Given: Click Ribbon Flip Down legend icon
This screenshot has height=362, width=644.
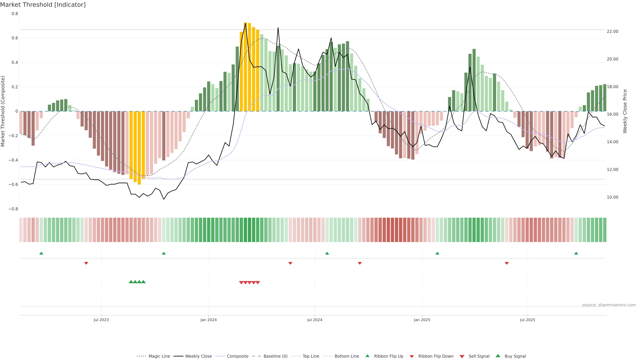Looking at the screenshot, I should pyautogui.click(x=412, y=356).
